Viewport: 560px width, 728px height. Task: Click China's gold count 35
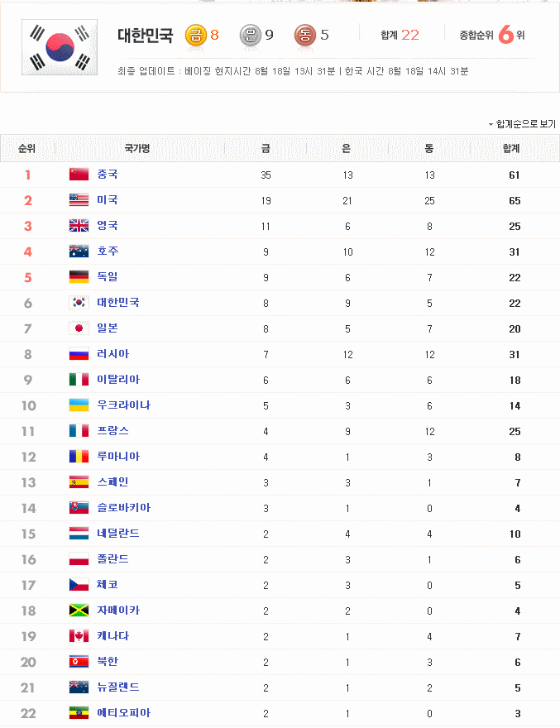click(x=266, y=175)
